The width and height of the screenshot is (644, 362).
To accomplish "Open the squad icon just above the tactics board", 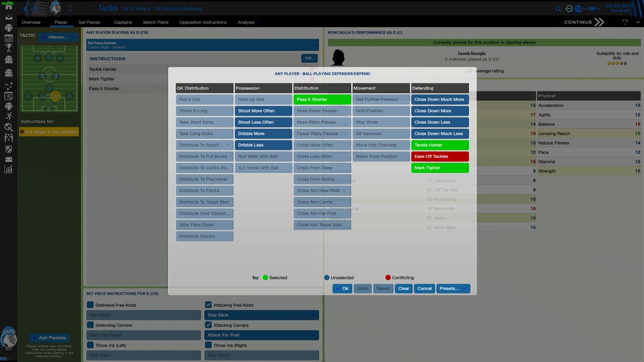I will pyautogui.click(x=9, y=74).
